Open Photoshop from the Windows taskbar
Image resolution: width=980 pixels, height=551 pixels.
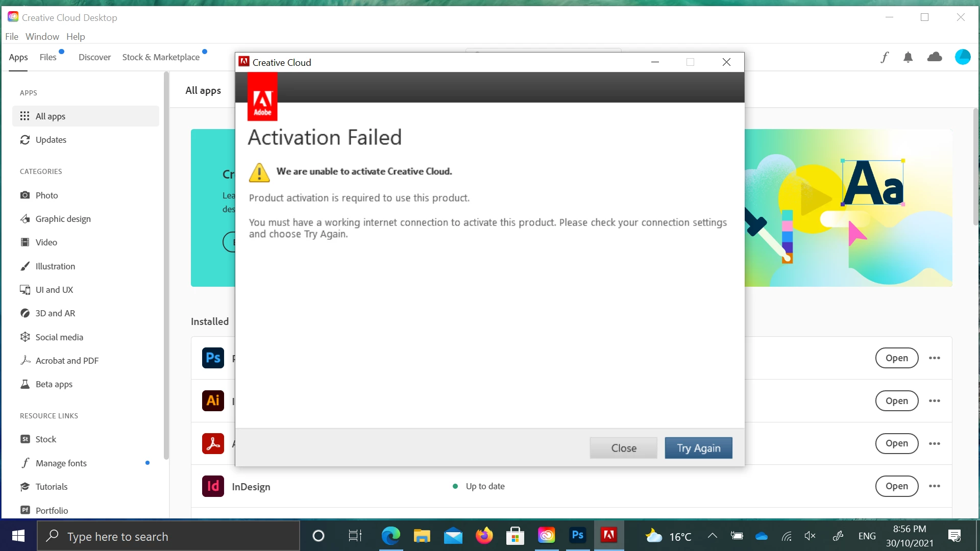(x=577, y=536)
